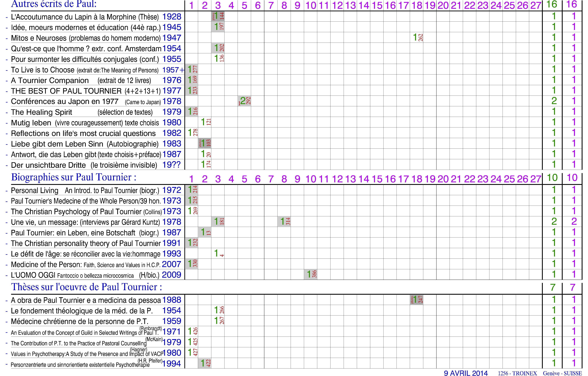Click the shaded cell numbered 247

[x=416, y=300]
